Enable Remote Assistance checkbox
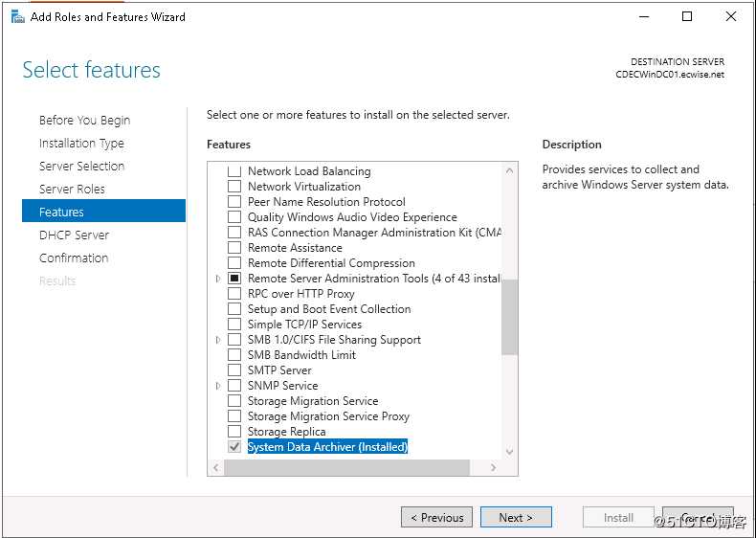The image size is (756, 538). 234,248
